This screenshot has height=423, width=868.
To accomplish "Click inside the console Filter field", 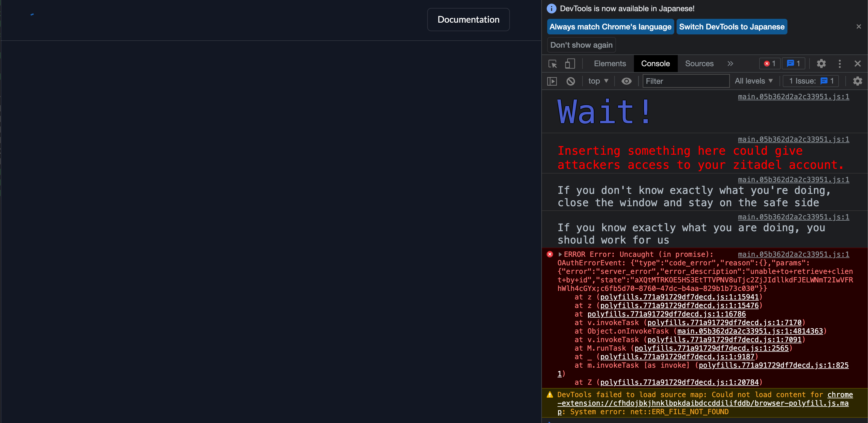I will pos(686,81).
